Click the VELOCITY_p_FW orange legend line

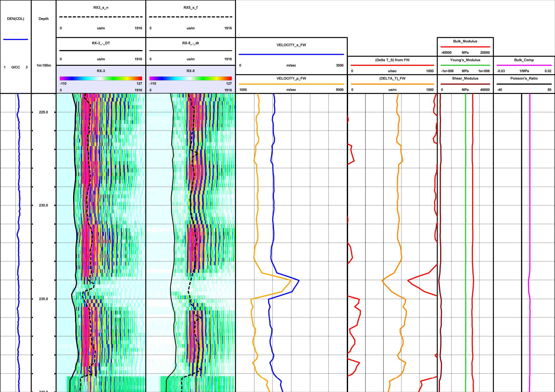[290, 84]
